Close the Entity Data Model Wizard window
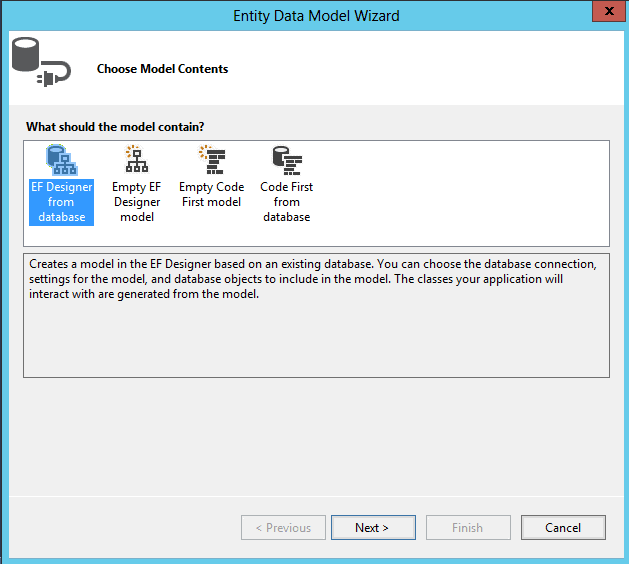Viewport: 629px width, 564px height. coord(609,11)
